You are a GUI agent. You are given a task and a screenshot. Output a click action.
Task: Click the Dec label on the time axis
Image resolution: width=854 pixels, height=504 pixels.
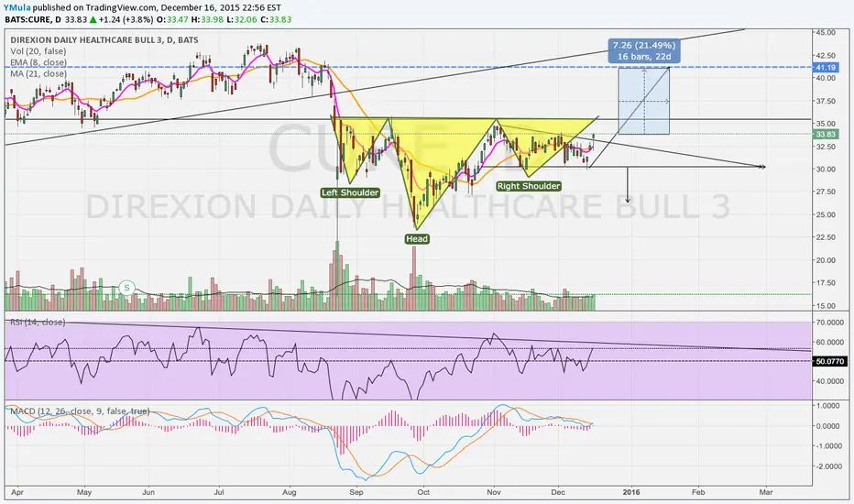(558, 492)
